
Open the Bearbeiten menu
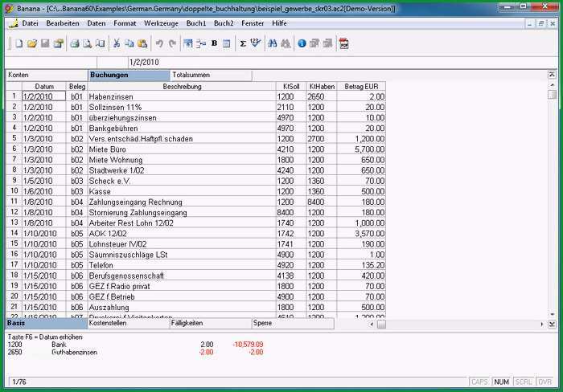coord(63,23)
